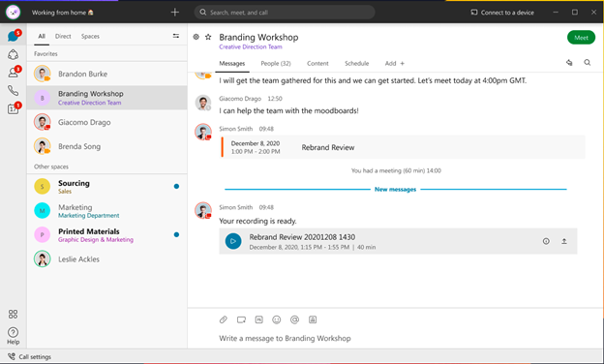604x364 pixels.
Task: Open the Contacts icon with badge
Action: (x=14, y=72)
